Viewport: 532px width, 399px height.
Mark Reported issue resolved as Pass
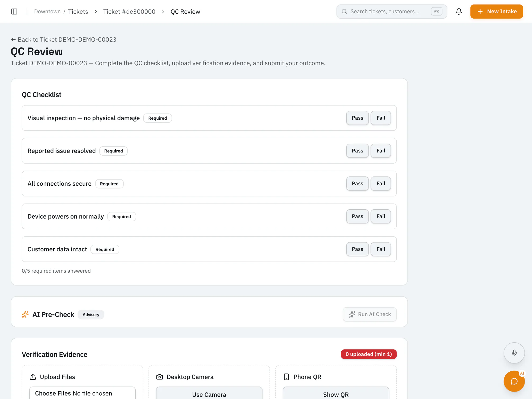357,151
